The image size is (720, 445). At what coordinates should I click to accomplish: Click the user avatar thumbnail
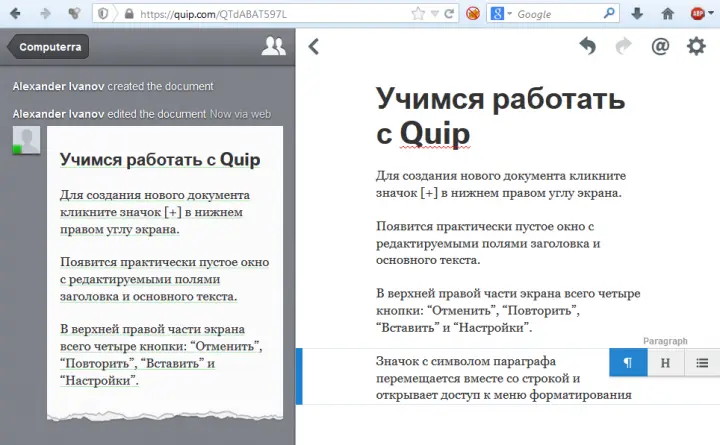[x=26, y=140]
